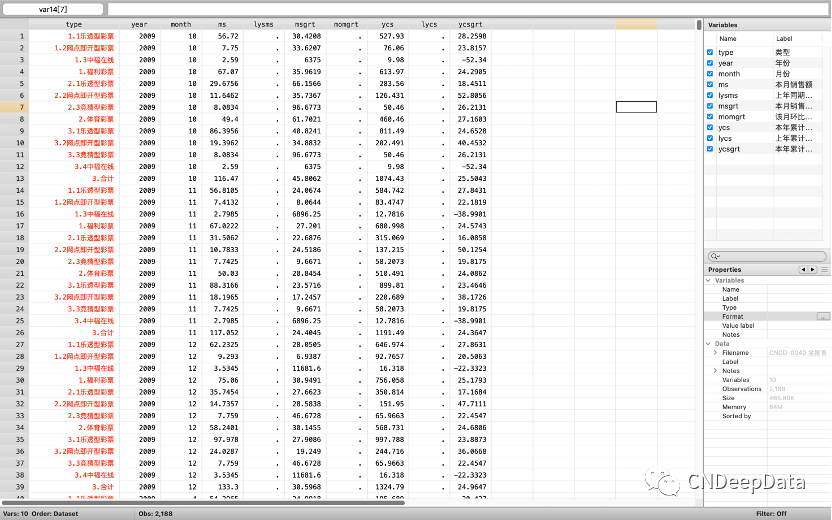This screenshot has height=520, width=832.
Task: Click cell 1874.43 in row 13
Action: pos(388,178)
